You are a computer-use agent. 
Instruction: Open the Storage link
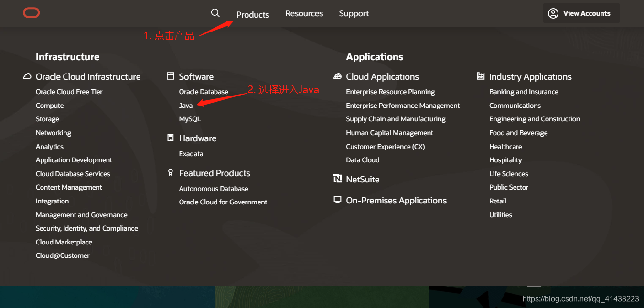tap(48, 119)
